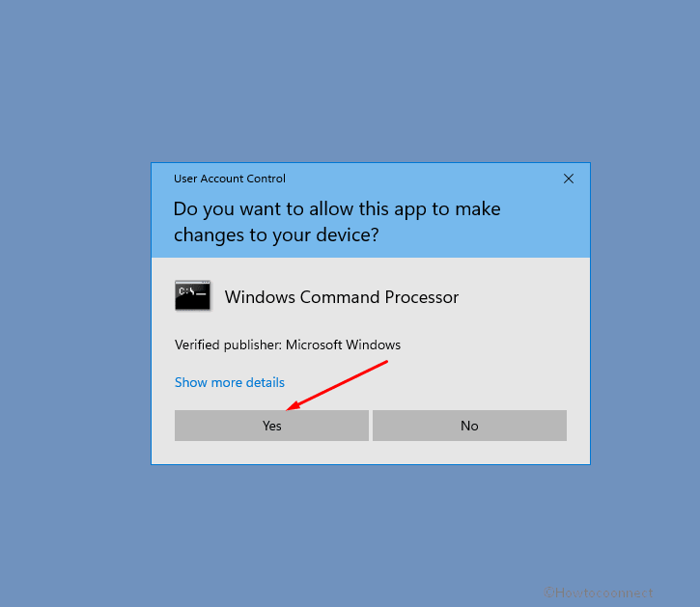Screen dimensions: 700x607
Task: Click the red arrow annotation
Action: tap(337, 385)
